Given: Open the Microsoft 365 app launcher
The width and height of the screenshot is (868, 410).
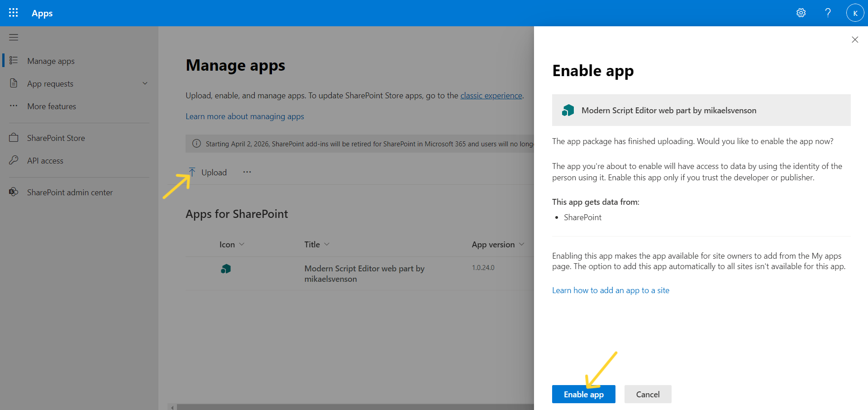Looking at the screenshot, I should click(13, 13).
